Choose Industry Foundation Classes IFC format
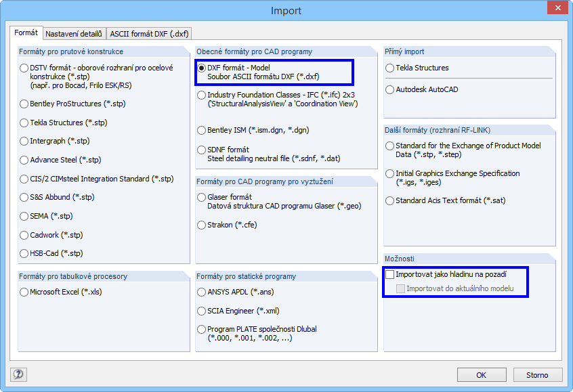 pyautogui.click(x=202, y=95)
